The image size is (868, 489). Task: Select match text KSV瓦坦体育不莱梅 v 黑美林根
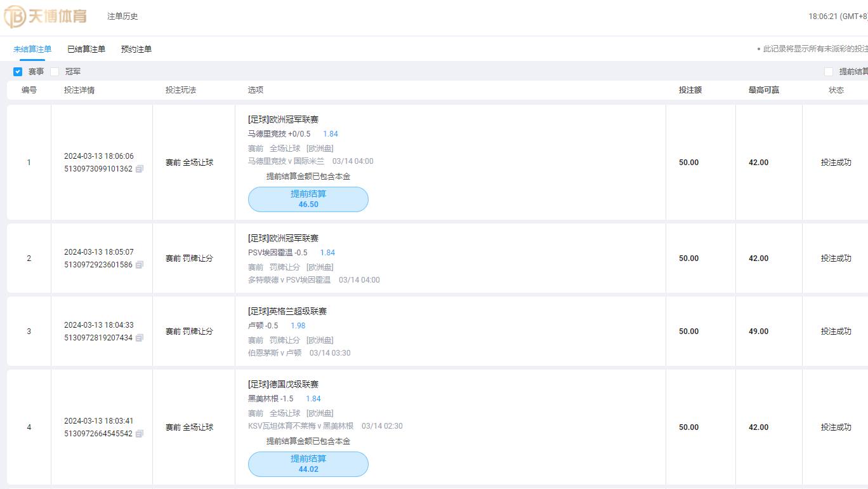(301, 426)
